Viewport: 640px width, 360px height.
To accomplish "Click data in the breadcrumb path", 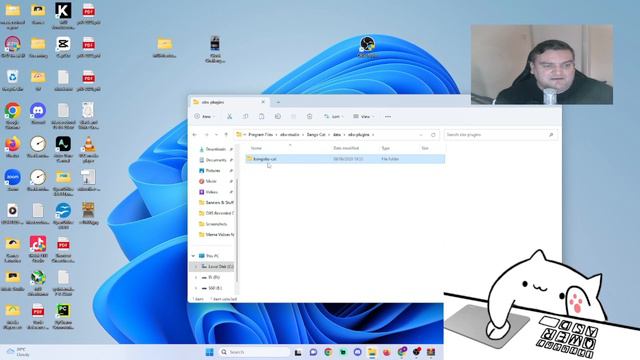I will point(337,135).
